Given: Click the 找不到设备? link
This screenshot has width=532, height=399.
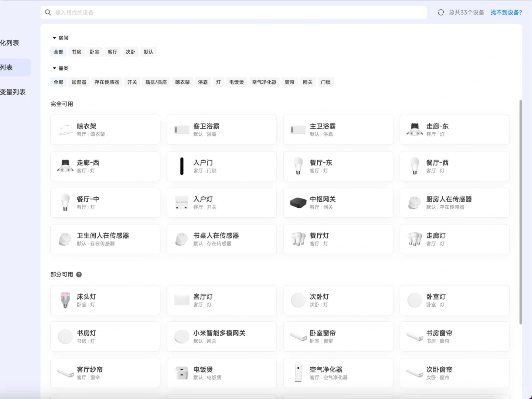Looking at the screenshot, I should [506, 12].
